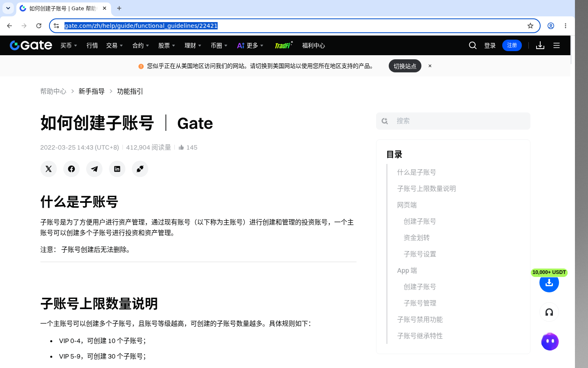588x368 pixels.
Task: Open a new browser tab
Action: pyautogui.click(x=119, y=8)
